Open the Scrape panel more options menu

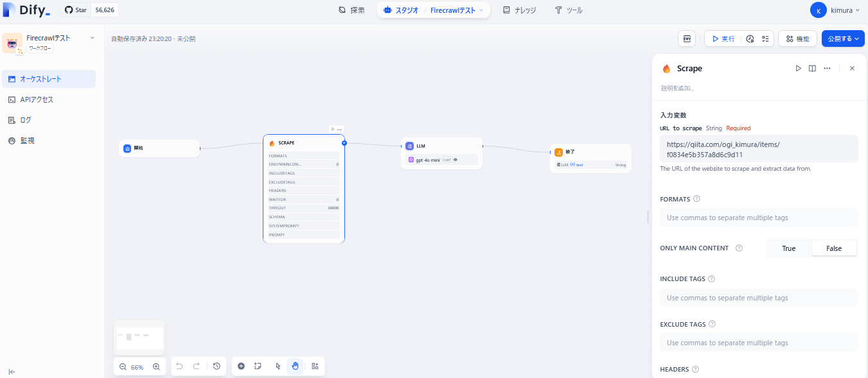click(x=827, y=68)
